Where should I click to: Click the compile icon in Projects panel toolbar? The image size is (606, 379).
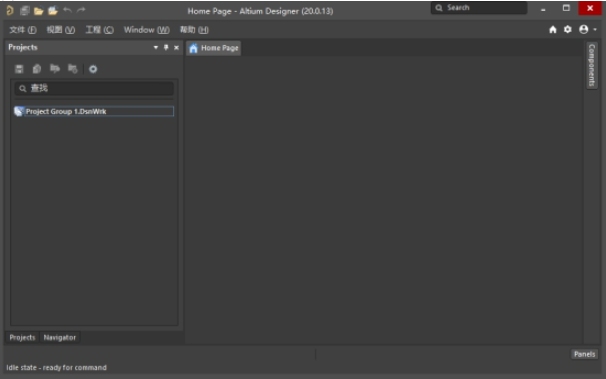tap(37, 69)
